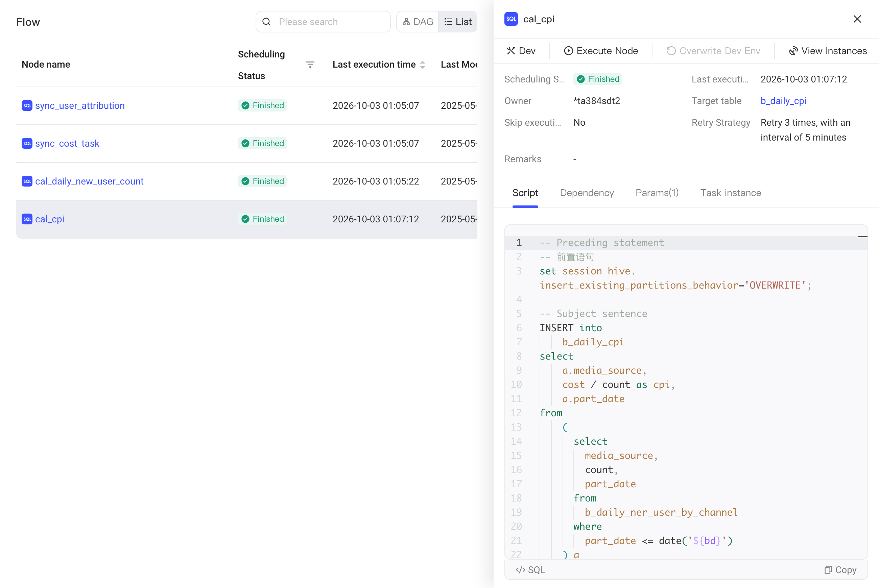The image size is (879, 588).
Task: Open the Params(1) tab
Action: coord(657,193)
